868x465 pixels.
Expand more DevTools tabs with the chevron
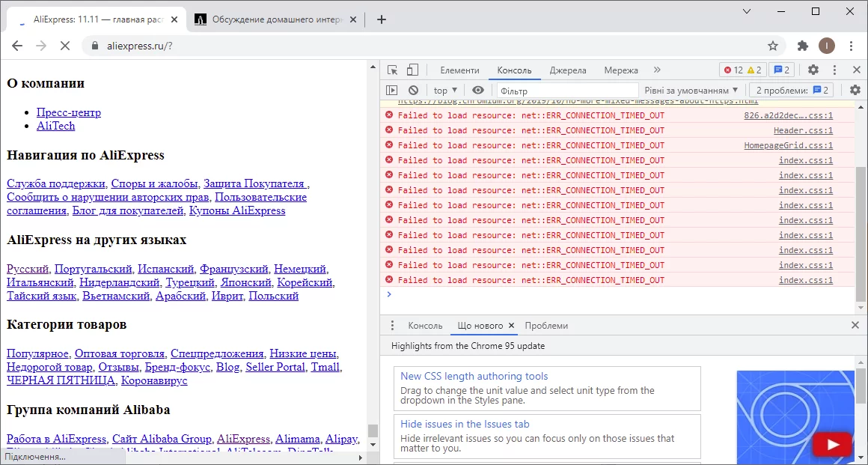click(657, 70)
